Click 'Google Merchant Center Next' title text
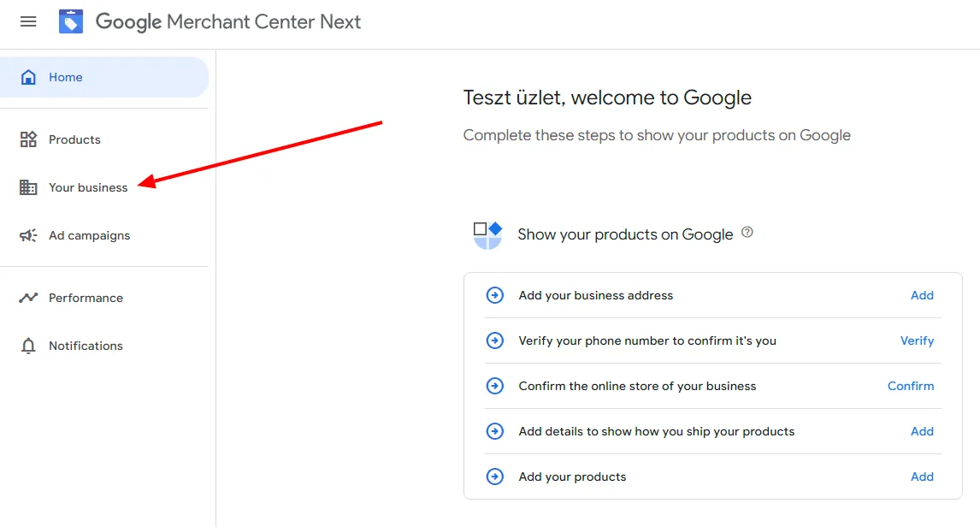Viewport: 980px width, 527px height. coord(228,22)
